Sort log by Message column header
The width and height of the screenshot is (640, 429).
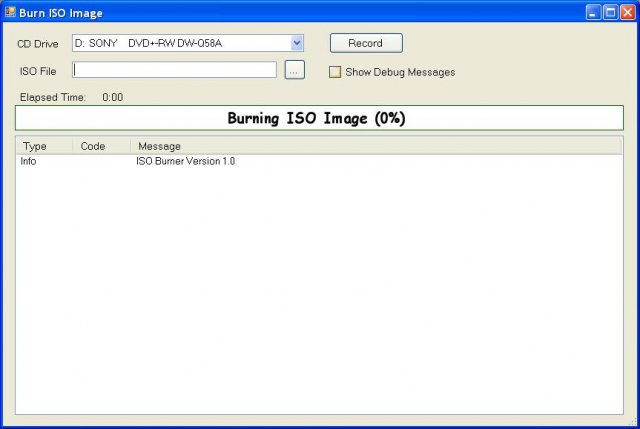(376, 146)
